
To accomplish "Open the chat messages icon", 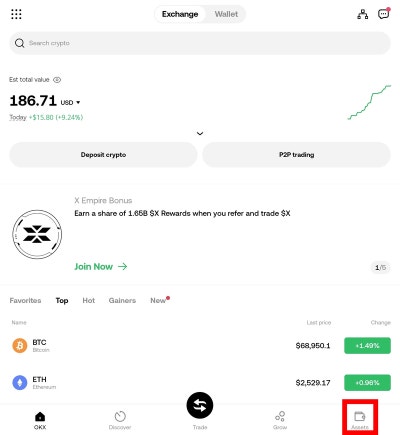I will tap(383, 14).
